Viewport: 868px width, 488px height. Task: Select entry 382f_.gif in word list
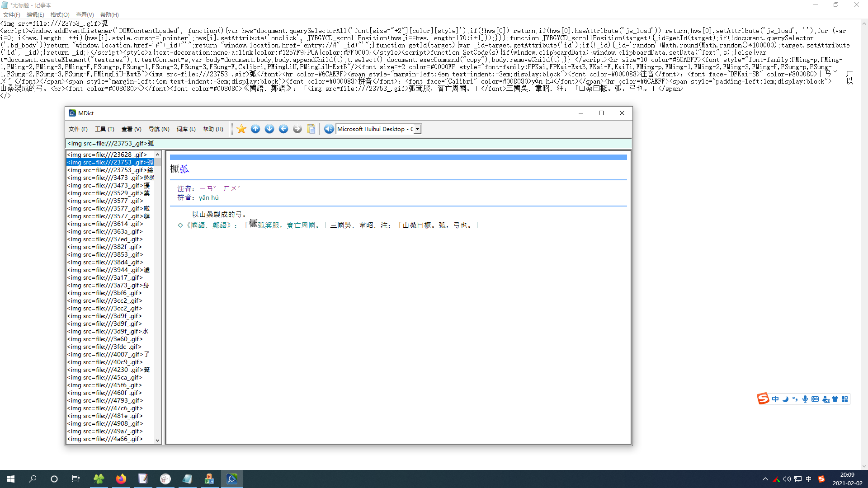(x=110, y=247)
